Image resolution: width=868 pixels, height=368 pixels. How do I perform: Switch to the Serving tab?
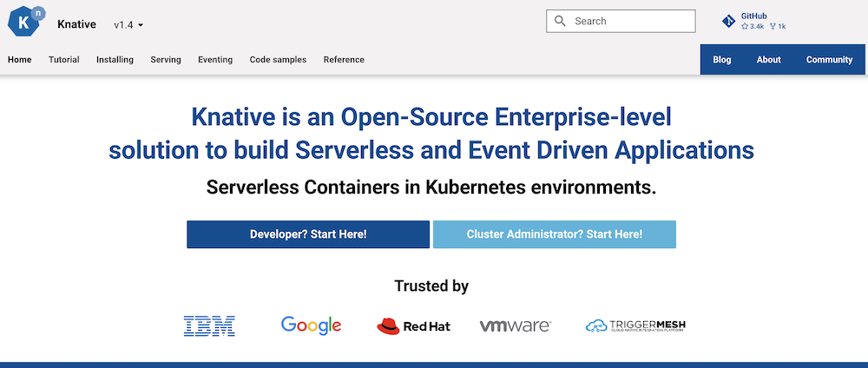click(166, 60)
